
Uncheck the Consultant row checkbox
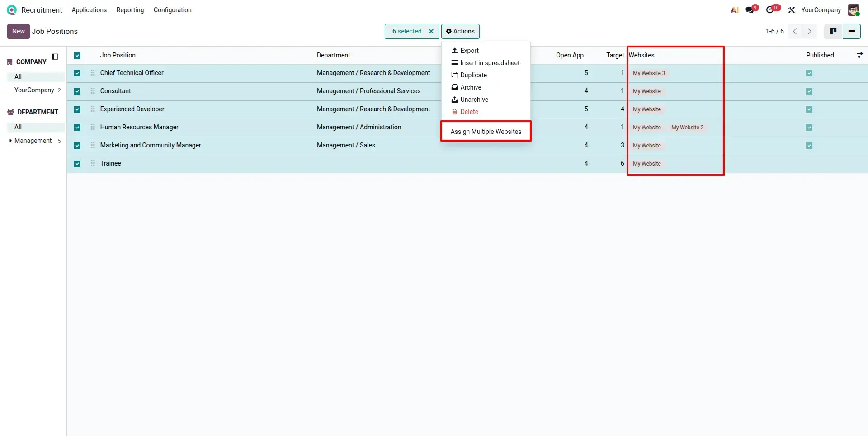[77, 91]
